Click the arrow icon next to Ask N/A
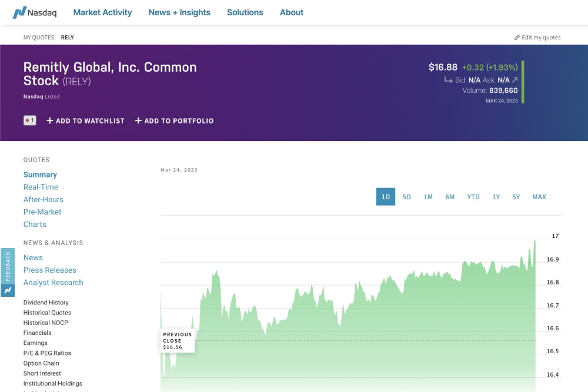The image size is (588, 392). [515, 80]
